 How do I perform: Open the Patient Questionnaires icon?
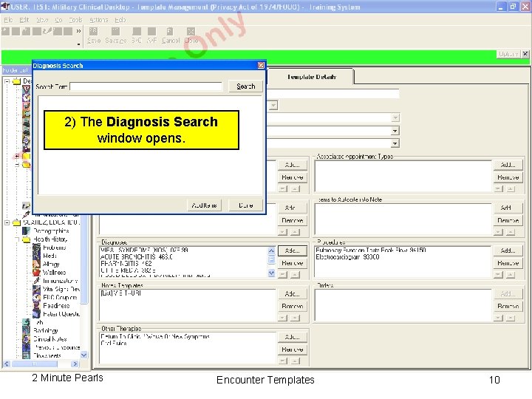point(36,314)
